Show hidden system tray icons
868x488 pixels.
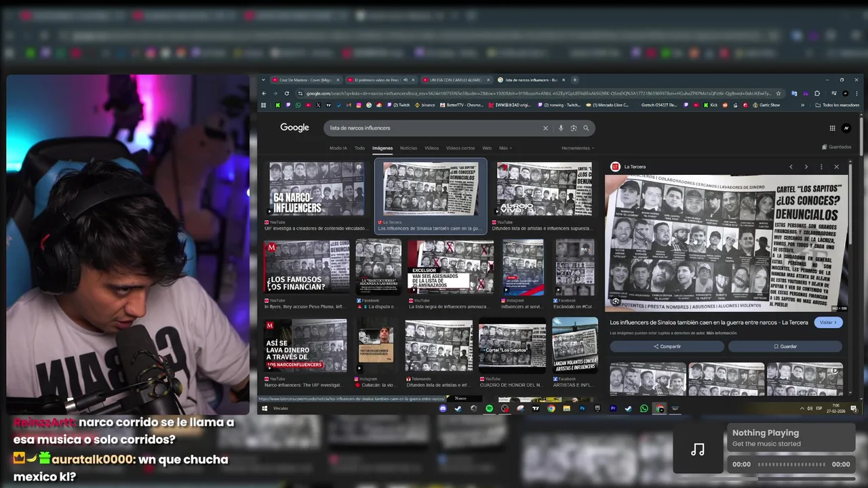(x=802, y=408)
